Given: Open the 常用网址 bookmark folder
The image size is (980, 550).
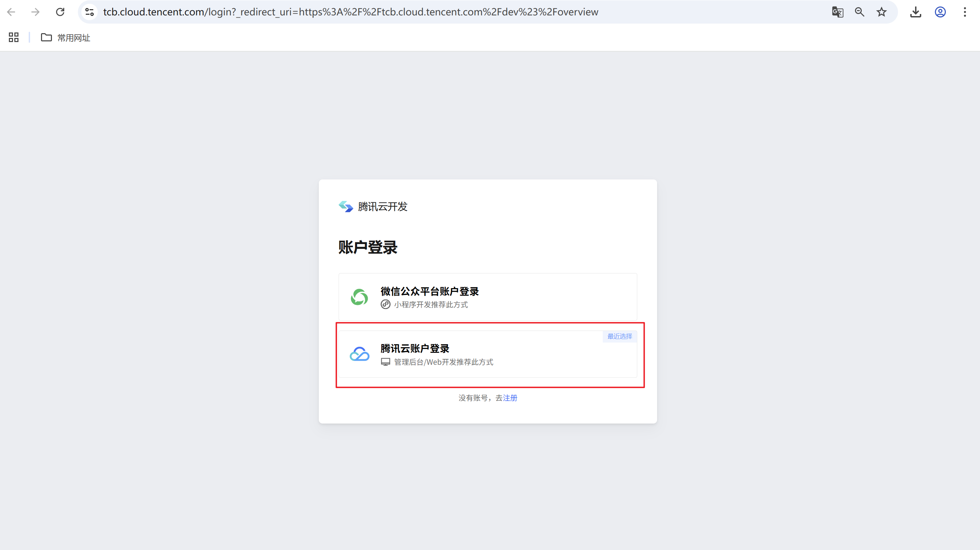Looking at the screenshot, I should coord(65,37).
